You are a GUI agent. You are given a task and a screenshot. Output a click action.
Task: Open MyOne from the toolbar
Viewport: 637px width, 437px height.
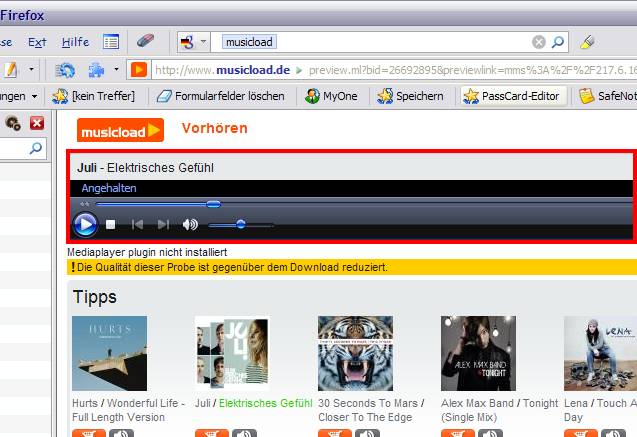[331, 96]
